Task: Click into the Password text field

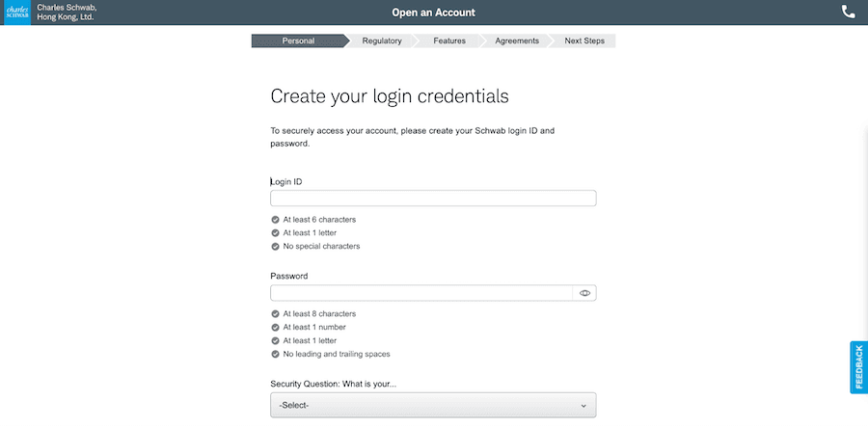Action: 421,293
